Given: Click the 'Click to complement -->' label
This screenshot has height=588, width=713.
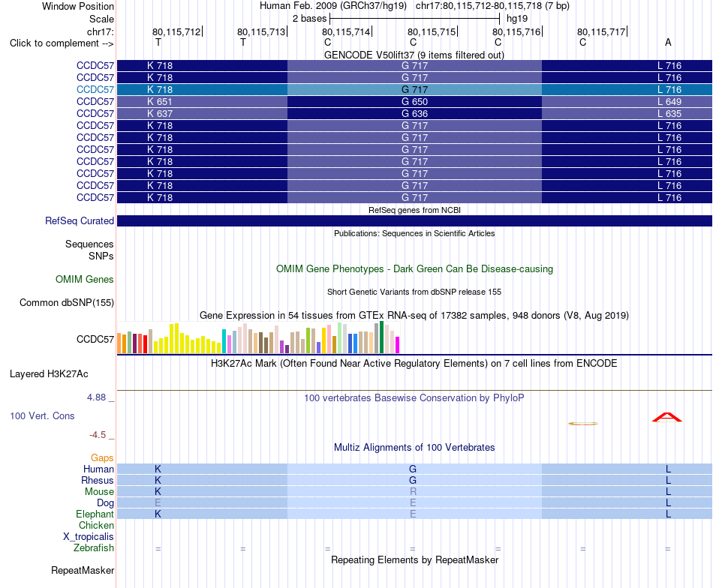Looking at the screenshot, I should pos(62,43).
